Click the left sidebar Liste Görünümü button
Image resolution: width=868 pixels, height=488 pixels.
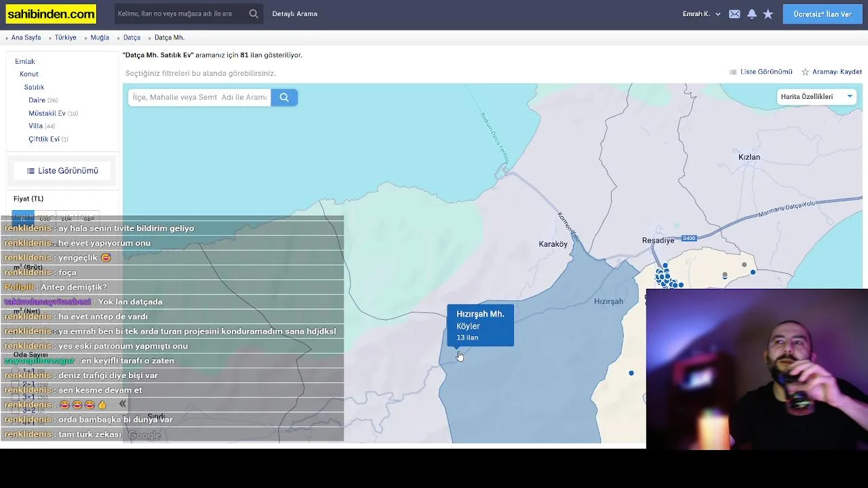pyautogui.click(x=62, y=171)
